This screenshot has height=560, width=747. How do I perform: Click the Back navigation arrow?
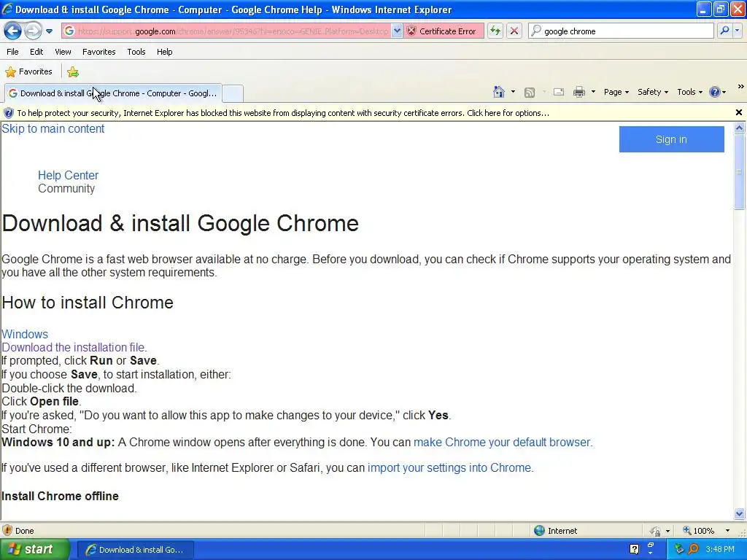click(x=13, y=31)
